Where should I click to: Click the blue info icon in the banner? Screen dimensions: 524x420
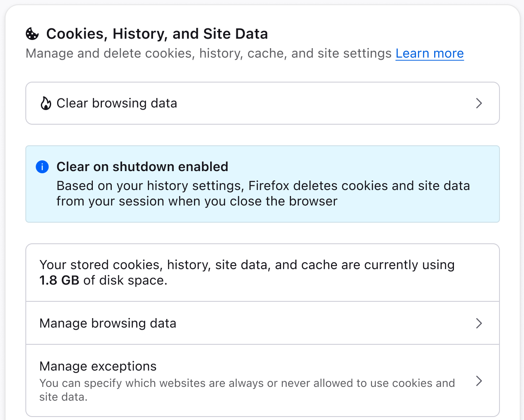tap(42, 167)
